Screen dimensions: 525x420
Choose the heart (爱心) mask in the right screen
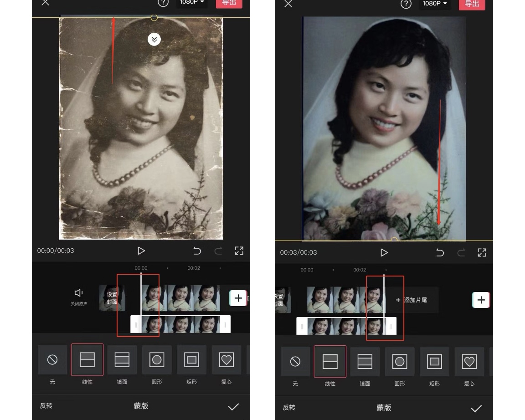pos(469,362)
